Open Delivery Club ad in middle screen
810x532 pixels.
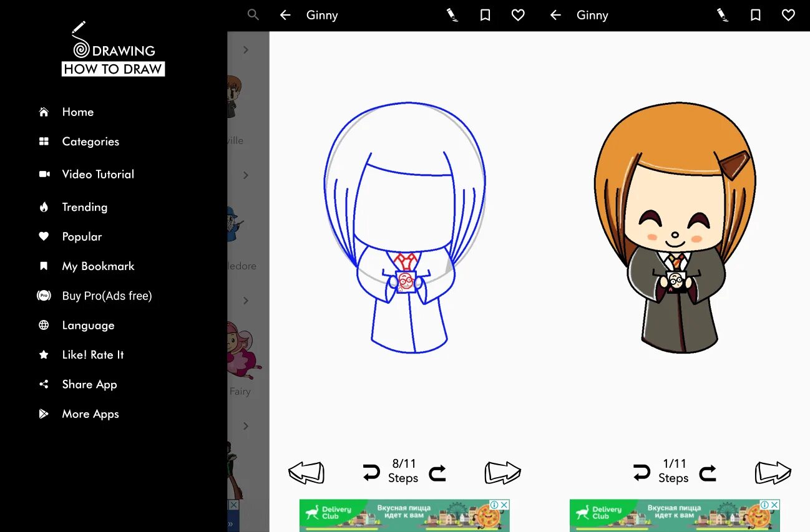click(404, 515)
